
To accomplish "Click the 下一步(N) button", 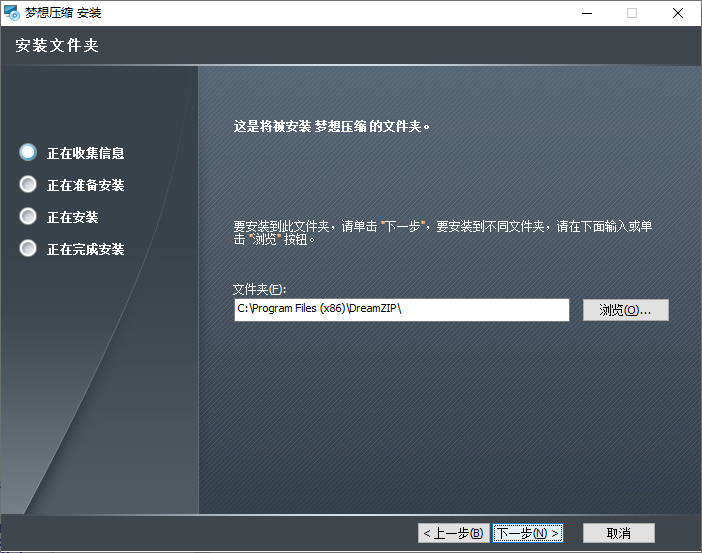I will point(527,533).
